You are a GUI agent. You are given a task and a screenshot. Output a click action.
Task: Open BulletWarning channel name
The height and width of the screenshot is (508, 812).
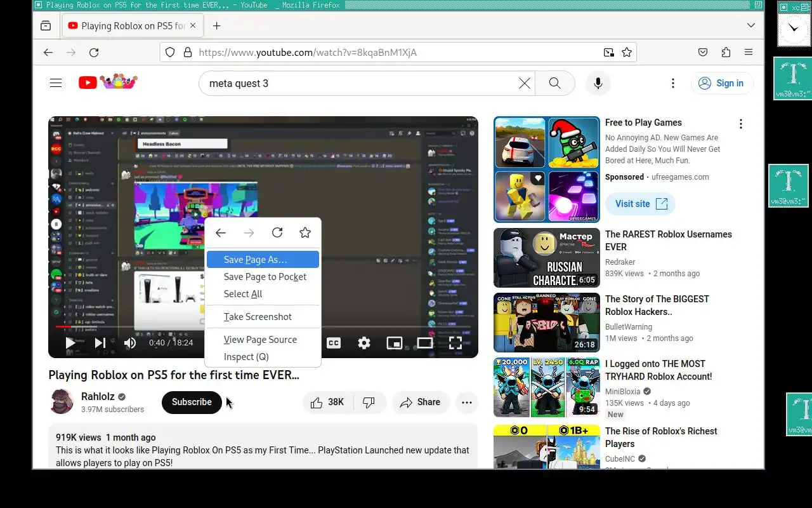pos(628,327)
